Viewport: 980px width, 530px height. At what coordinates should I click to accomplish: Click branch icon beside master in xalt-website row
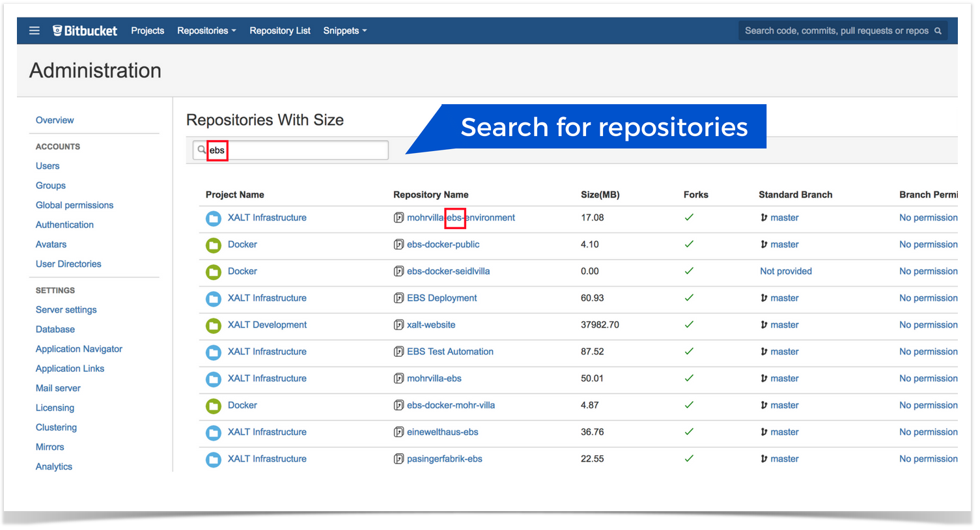764,324
